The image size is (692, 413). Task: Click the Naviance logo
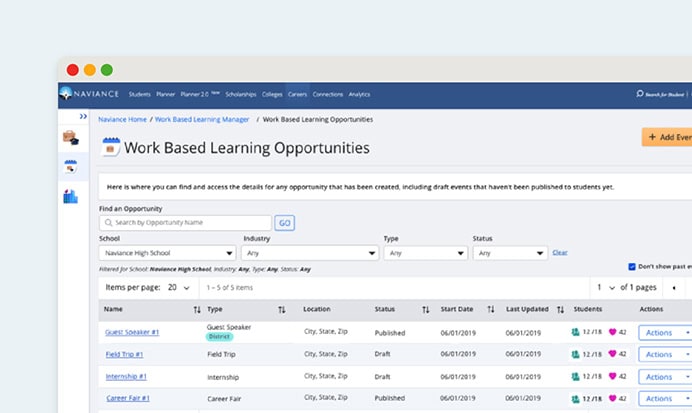[x=89, y=94]
